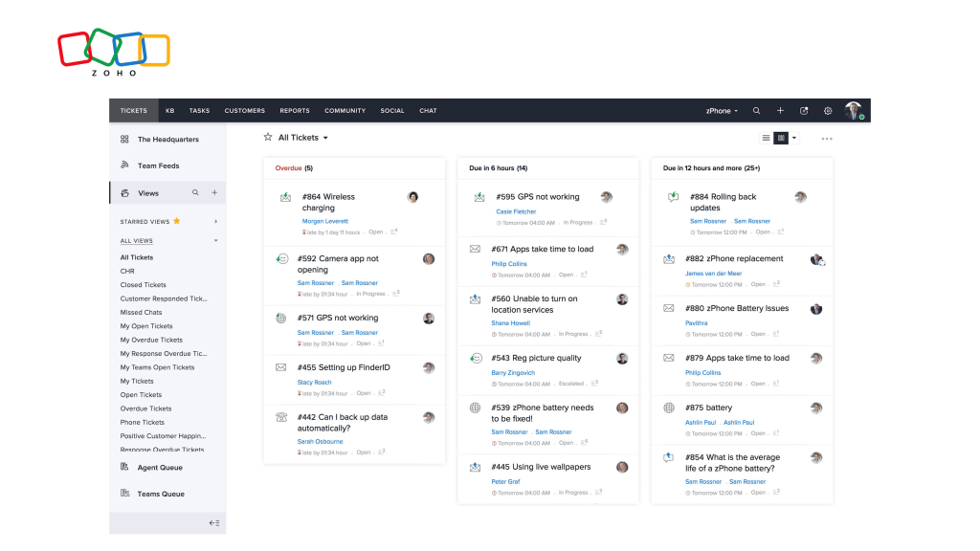
Task: Open the All Tickets view dropdown
Action: click(324, 137)
